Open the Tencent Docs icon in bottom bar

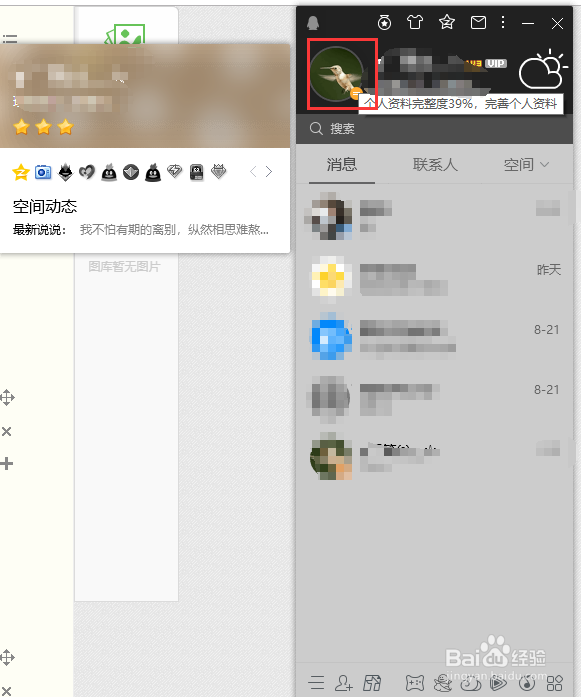[372, 682]
